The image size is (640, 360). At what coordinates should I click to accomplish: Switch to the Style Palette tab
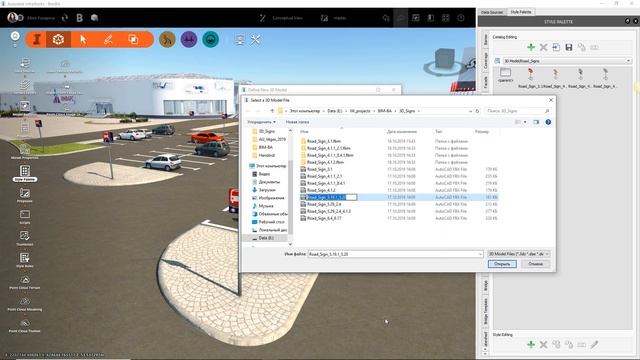(x=521, y=12)
